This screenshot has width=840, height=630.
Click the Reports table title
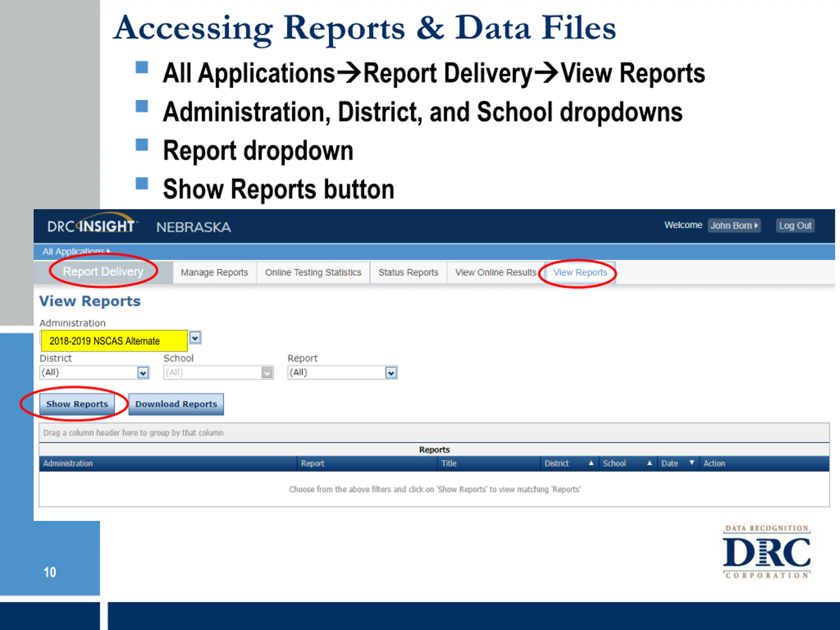point(434,450)
